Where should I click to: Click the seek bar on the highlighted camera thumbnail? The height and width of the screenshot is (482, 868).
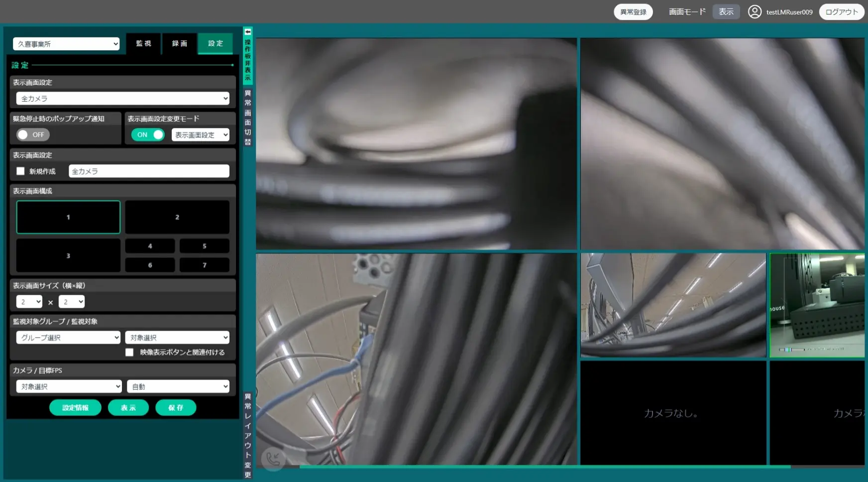tap(791, 349)
